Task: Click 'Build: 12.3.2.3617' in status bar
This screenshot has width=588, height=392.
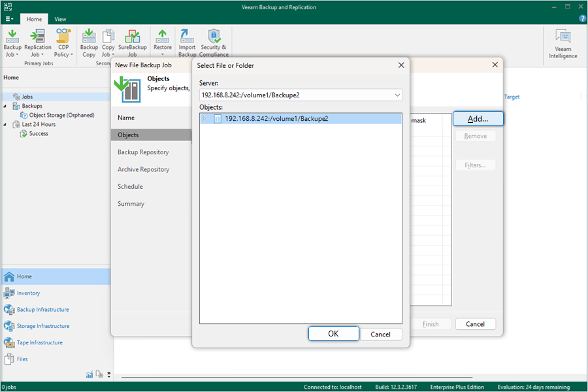Action: coord(396,387)
